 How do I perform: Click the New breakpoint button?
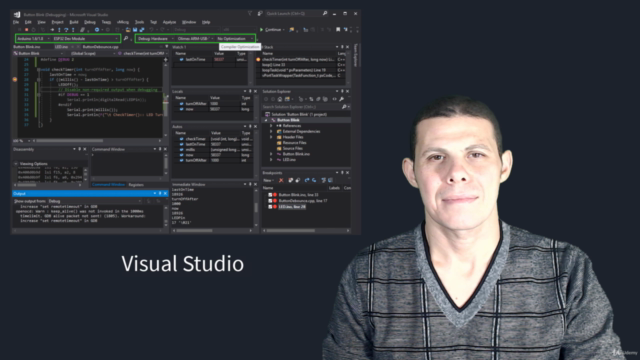[x=268, y=180]
